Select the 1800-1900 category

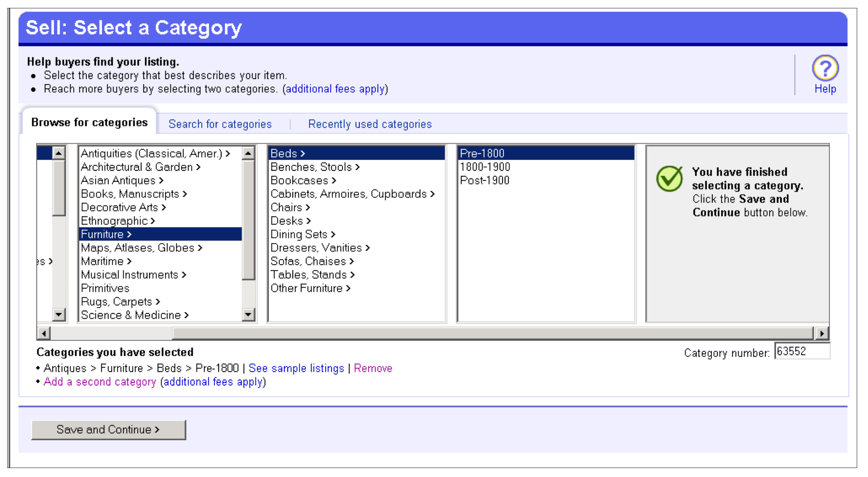(485, 166)
